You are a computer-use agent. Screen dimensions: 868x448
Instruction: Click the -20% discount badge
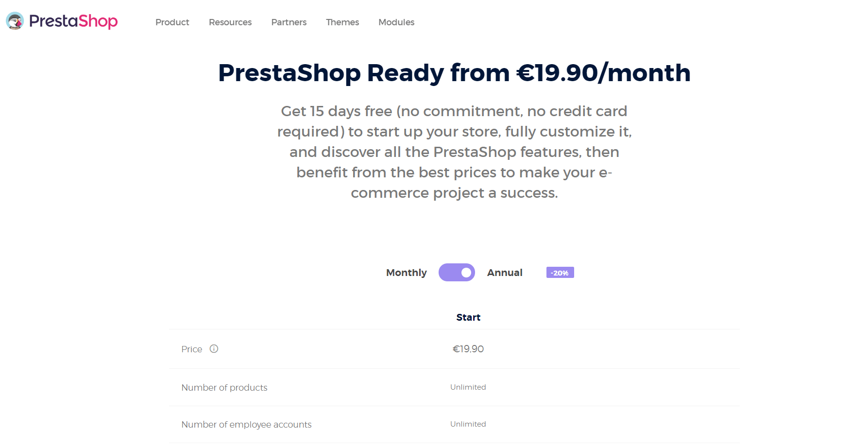pos(560,273)
